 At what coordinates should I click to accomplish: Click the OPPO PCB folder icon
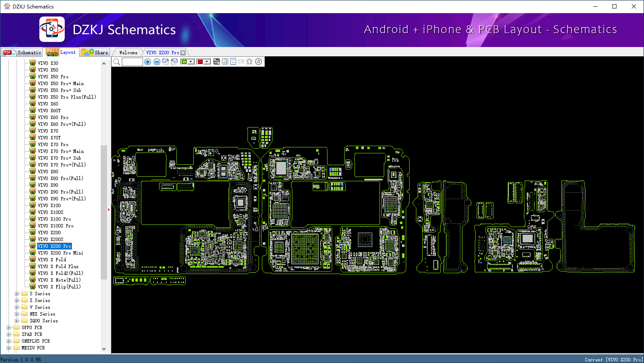[17, 327]
